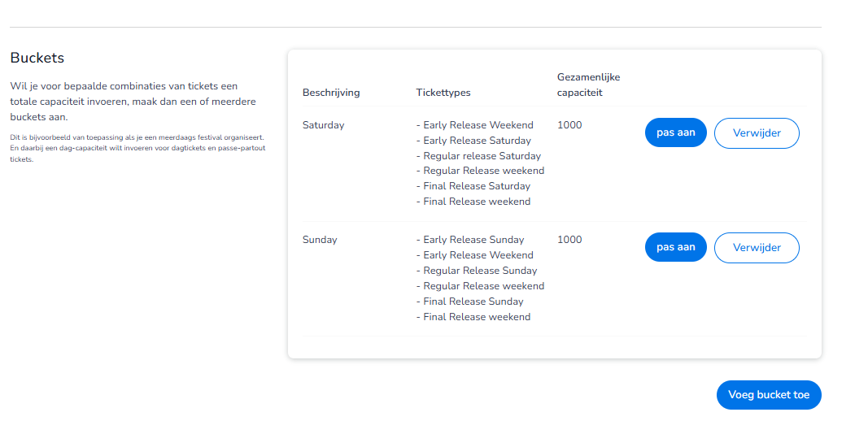This screenshot has width=868, height=434.
Task: Click the Tickettypes column header
Action: [x=443, y=93]
